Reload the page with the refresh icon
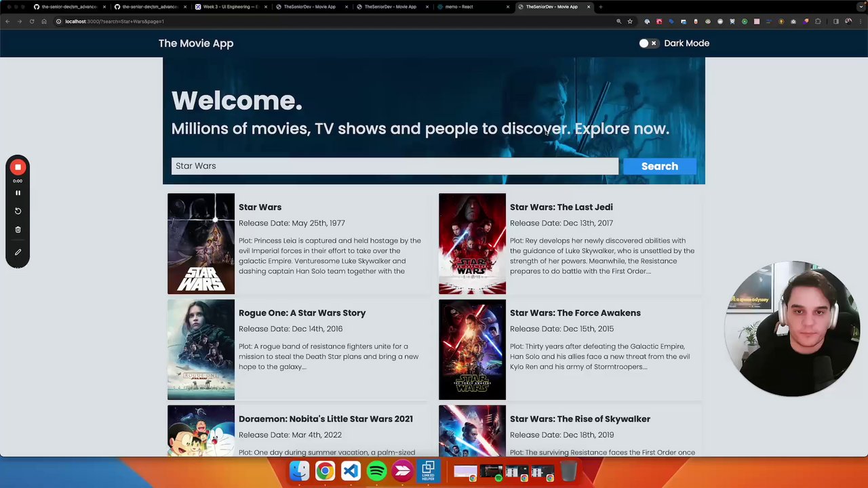Image resolution: width=868 pixels, height=488 pixels. (32, 22)
